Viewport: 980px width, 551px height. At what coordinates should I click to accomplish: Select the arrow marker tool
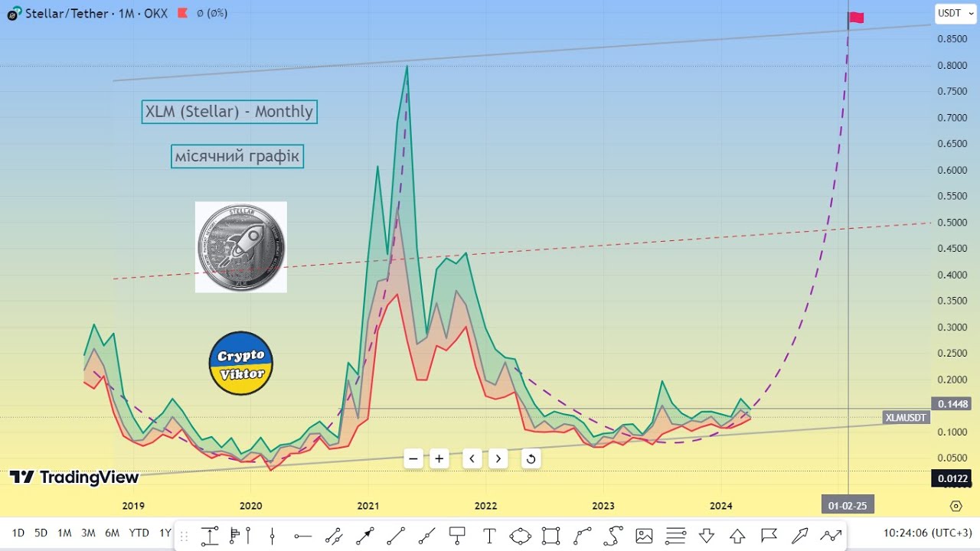click(799, 536)
